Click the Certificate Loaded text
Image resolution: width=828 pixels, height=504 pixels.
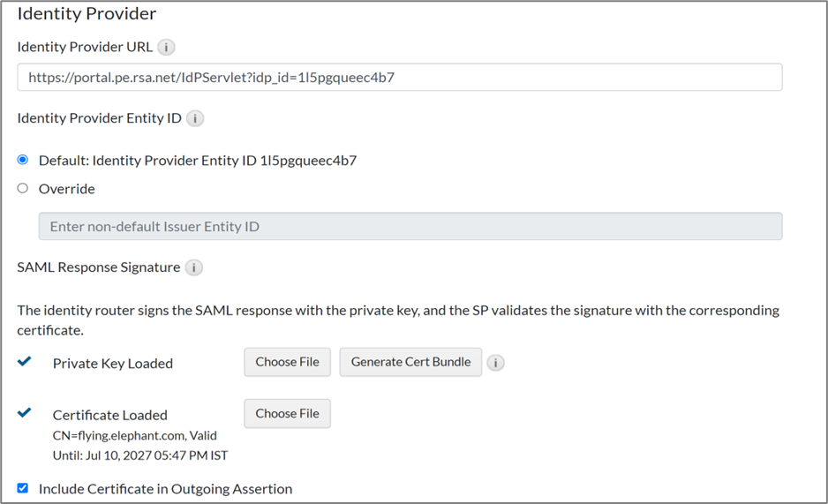click(x=110, y=415)
